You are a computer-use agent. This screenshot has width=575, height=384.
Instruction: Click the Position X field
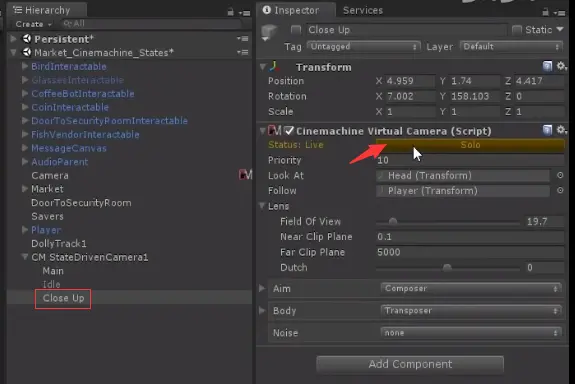pyautogui.click(x=410, y=81)
